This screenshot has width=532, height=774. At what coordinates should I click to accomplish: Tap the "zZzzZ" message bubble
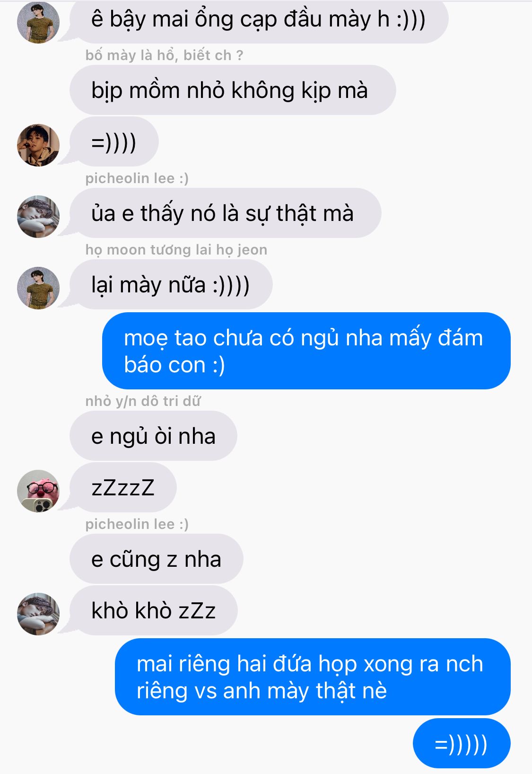pos(123,487)
